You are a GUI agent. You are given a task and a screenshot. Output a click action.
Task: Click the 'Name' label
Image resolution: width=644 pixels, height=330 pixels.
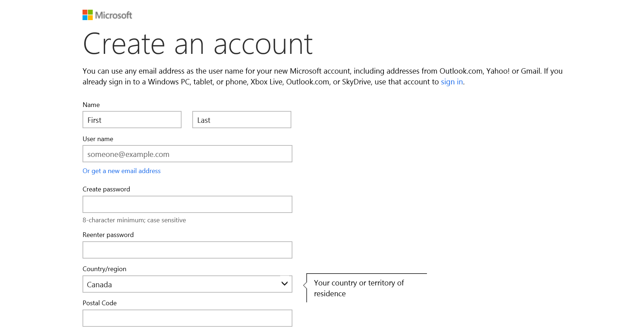click(x=91, y=105)
